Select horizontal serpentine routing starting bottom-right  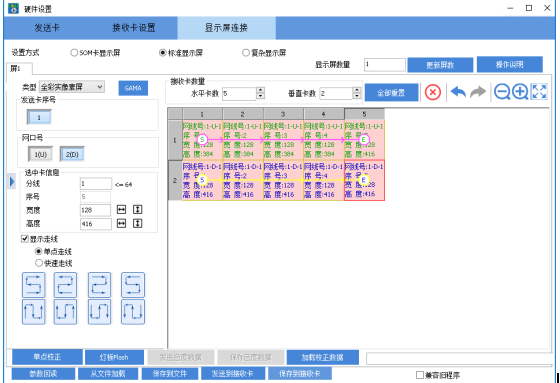point(65,285)
